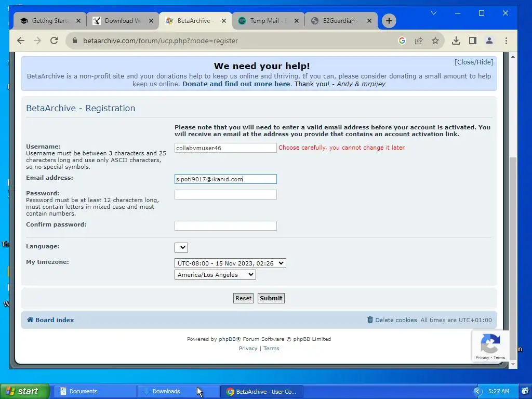Viewport: 532px width, 399px height.
Task: Switch to the Temp Mail tab
Action: pyautogui.click(x=268, y=21)
